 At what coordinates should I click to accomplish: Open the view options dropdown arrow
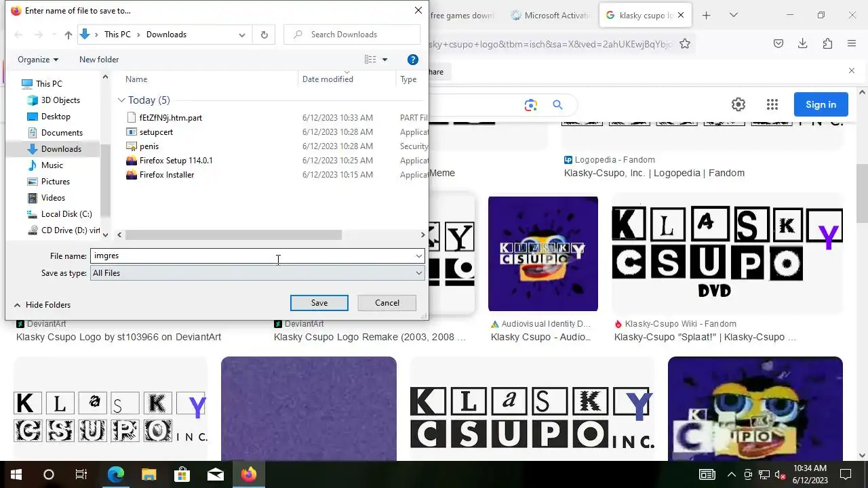click(x=384, y=60)
